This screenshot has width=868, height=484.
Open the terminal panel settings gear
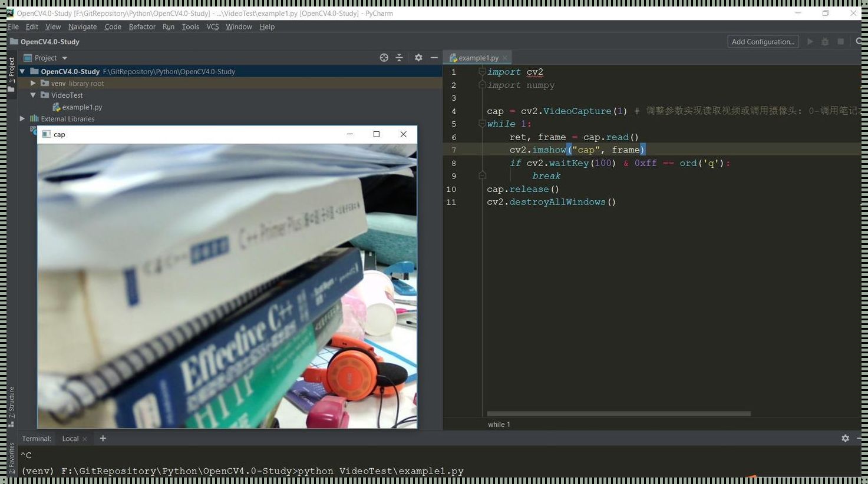click(x=845, y=438)
